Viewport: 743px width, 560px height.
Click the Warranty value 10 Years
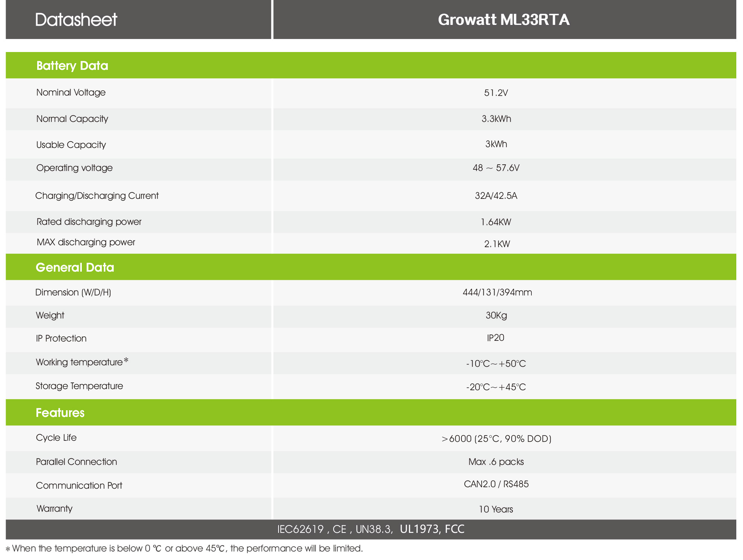[x=496, y=509]
